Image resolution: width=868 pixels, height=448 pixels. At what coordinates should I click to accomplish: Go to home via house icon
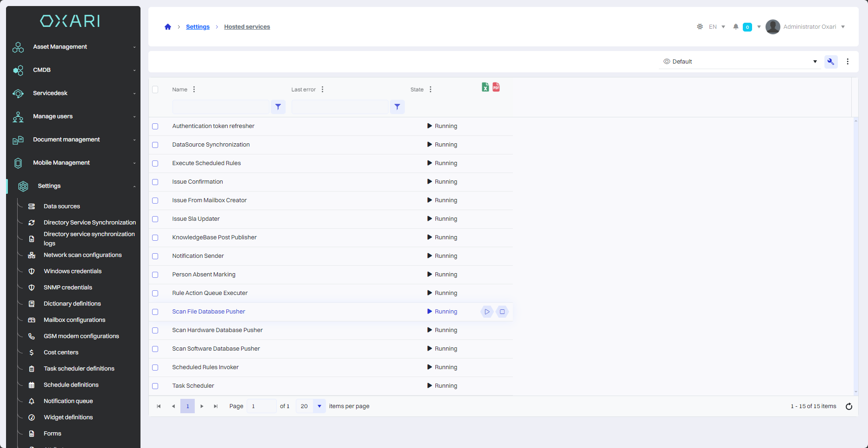click(168, 27)
